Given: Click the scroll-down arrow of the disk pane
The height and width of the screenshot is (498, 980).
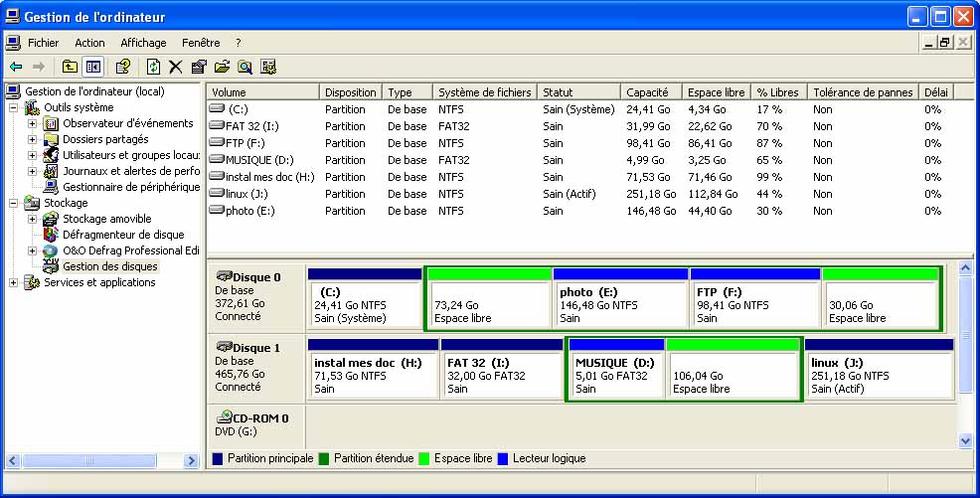Looking at the screenshot, I should click(x=965, y=440).
